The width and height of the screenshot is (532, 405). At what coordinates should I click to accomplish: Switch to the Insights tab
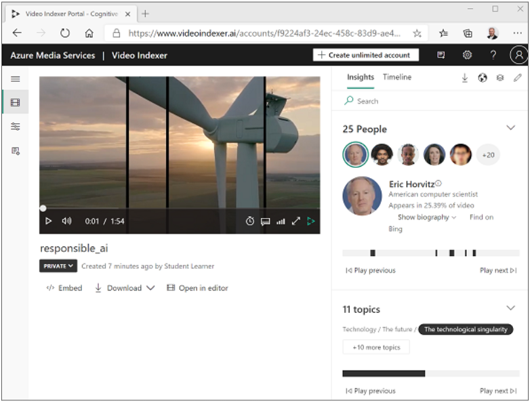[362, 78]
